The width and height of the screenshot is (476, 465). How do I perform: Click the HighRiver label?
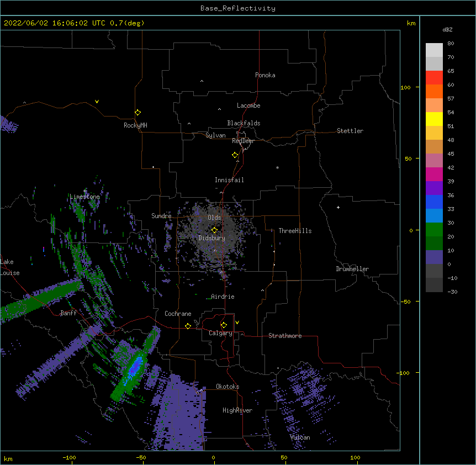pos(237,410)
